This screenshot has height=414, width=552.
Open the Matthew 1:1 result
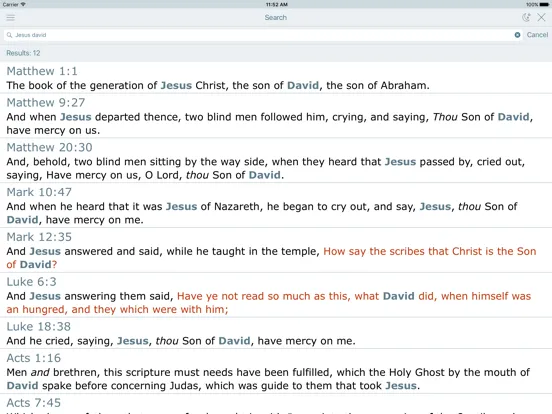tap(276, 78)
